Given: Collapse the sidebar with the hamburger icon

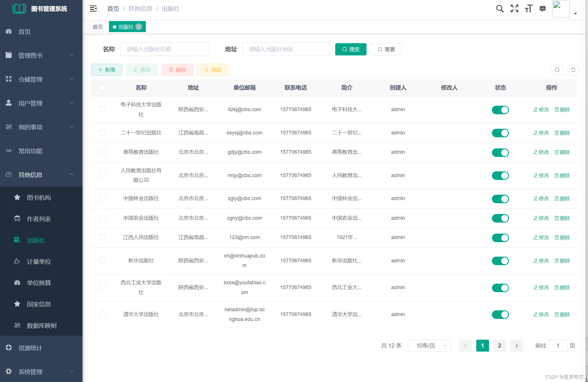Looking at the screenshot, I should tap(93, 9).
